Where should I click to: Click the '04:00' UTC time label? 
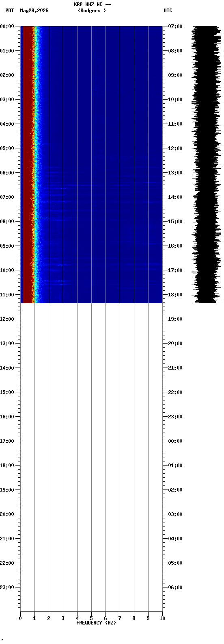pyautogui.click(x=175, y=539)
